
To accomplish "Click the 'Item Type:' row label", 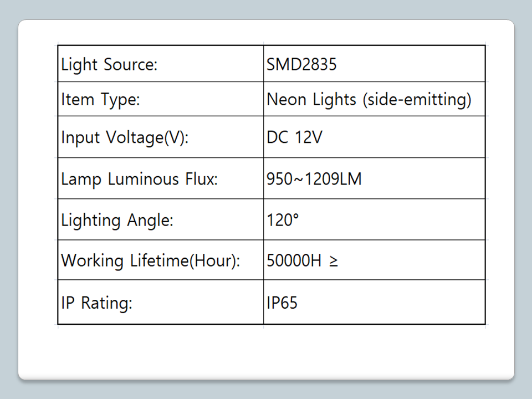I will coord(100,100).
